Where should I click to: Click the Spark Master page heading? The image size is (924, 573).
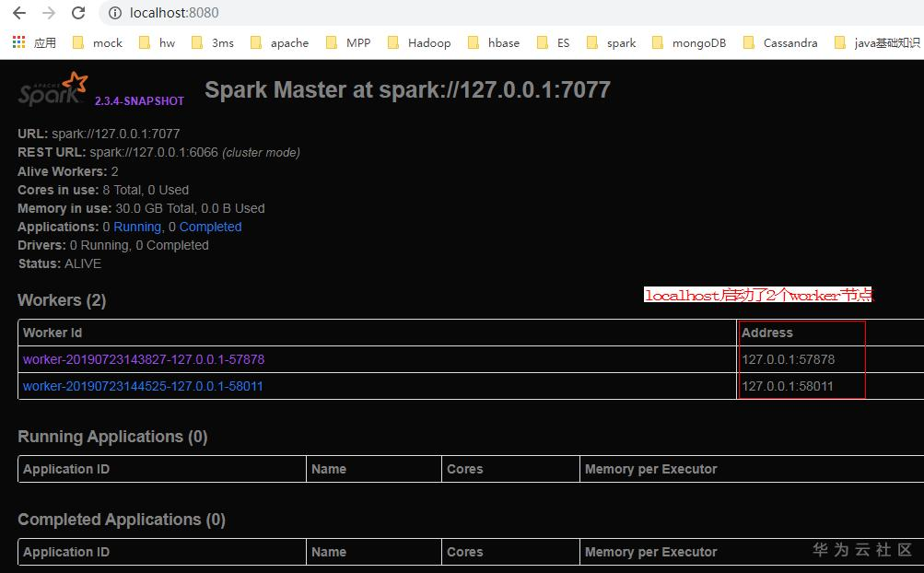[x=407, y=89]
